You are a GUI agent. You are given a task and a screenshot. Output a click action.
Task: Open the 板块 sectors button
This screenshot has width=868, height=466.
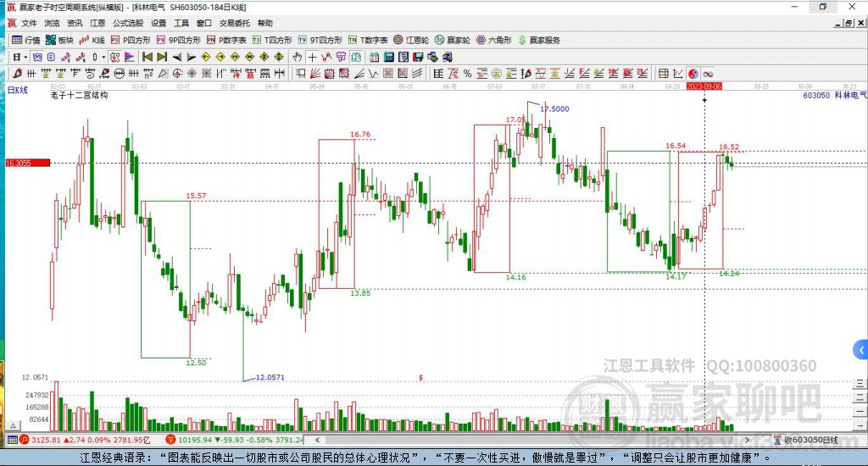coord(60,40)
